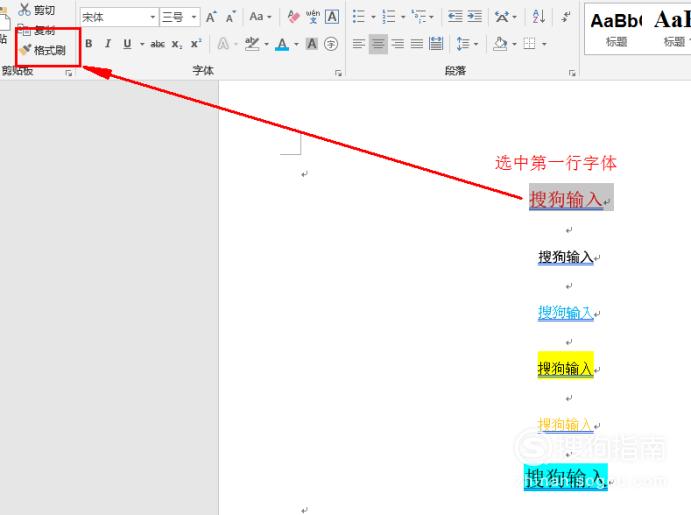
Task: Increase font size with grow font icon
Action: [x=211, y=17]
